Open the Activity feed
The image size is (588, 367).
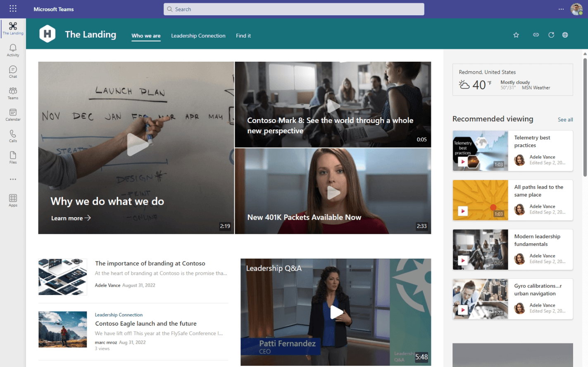[x=13, y=50]
